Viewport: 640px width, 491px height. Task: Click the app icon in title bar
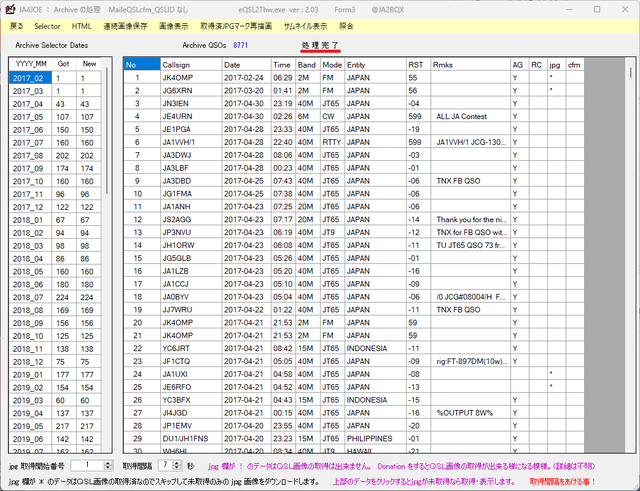click(10, 9)
